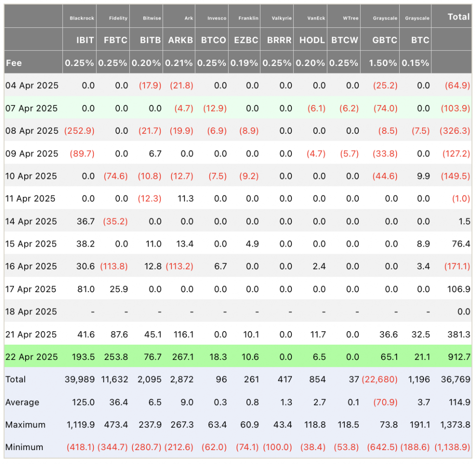Click the 912.7 total for 22 Apr

point(459,357)
